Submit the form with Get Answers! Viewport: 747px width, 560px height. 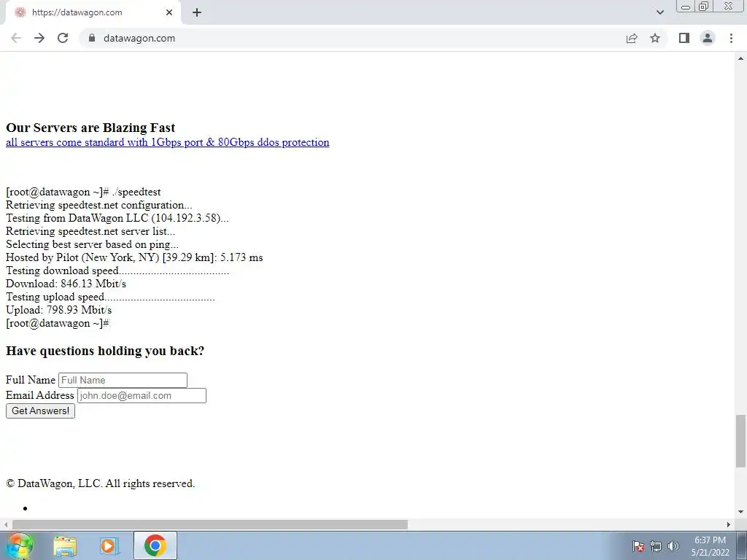(41, 411)
